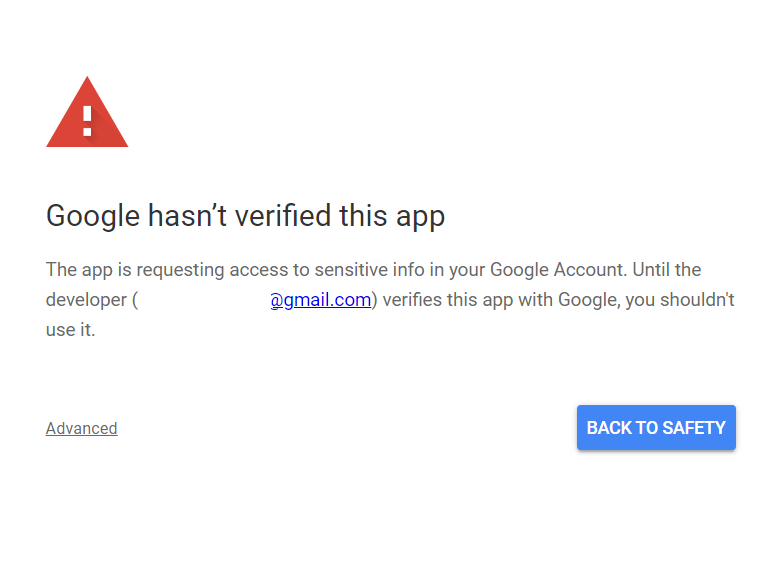Click the white exclamation mark in the triangle
The height and width of the screenshot is (564, 783).
[x=87, y=119]
